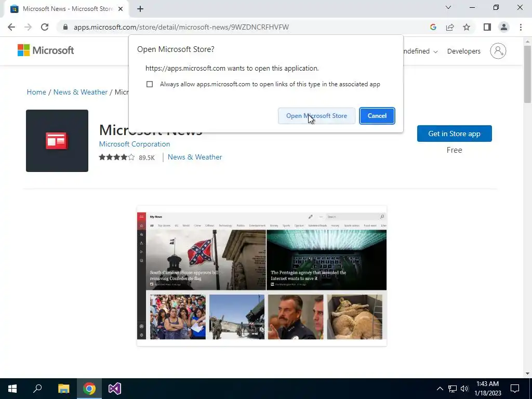The image size is (532, 399).
Task: Click News & Weather category link beside rating
Action: (195, 157)
